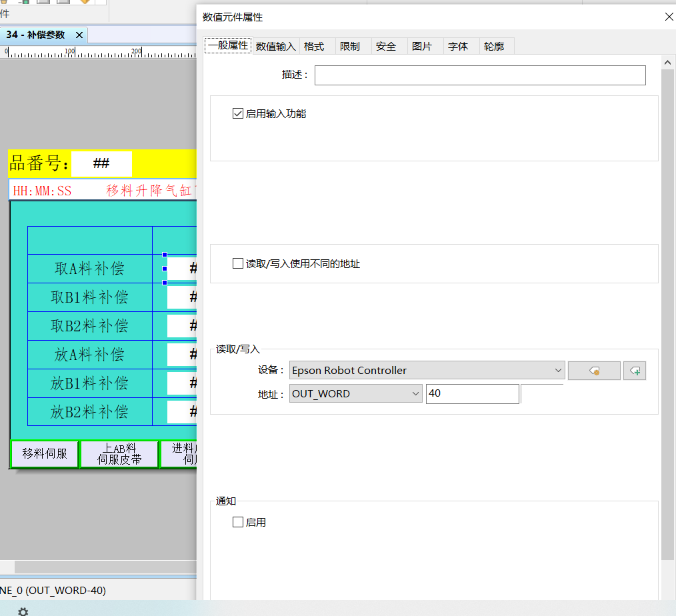Select the 轮廓 tab
The height and width of the screenshot is (616, 676).
[494, 46]
